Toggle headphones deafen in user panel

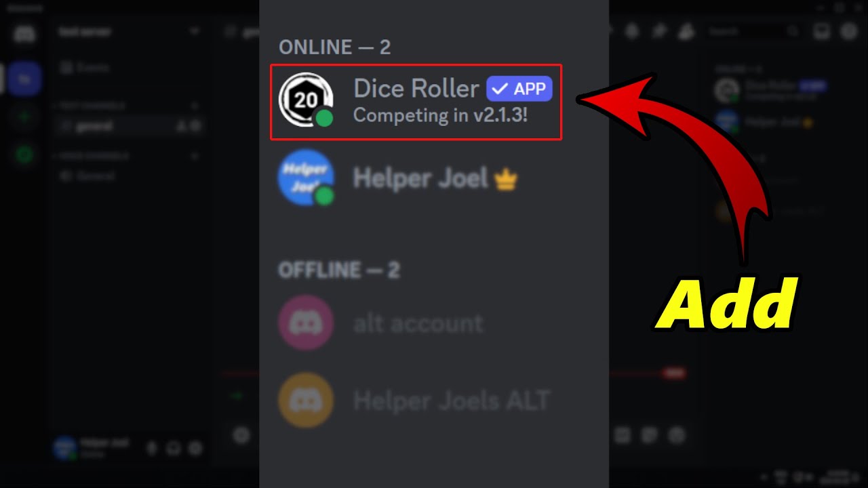pyautogui.click(x=173, y=448)
